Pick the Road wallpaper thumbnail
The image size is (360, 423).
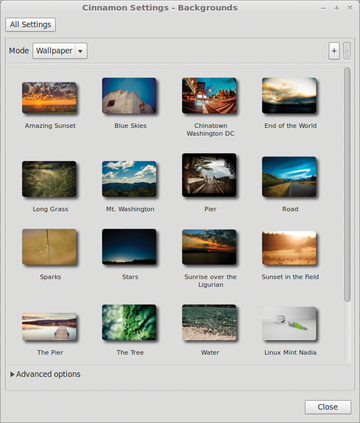pos(289,177)
